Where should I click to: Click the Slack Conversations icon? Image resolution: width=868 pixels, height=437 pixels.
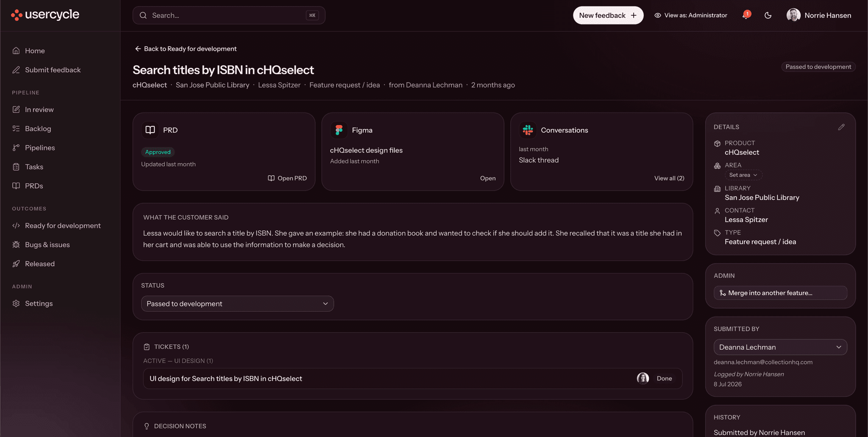(x=528, y=130)
